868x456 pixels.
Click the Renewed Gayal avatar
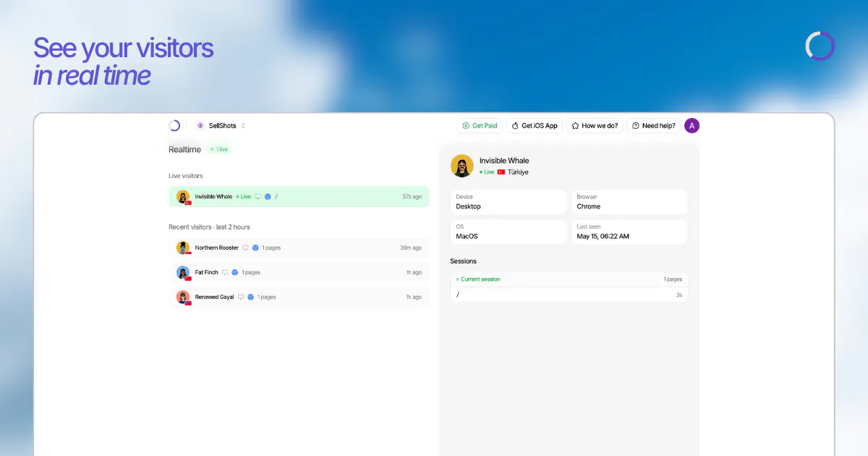click(183, 297)
